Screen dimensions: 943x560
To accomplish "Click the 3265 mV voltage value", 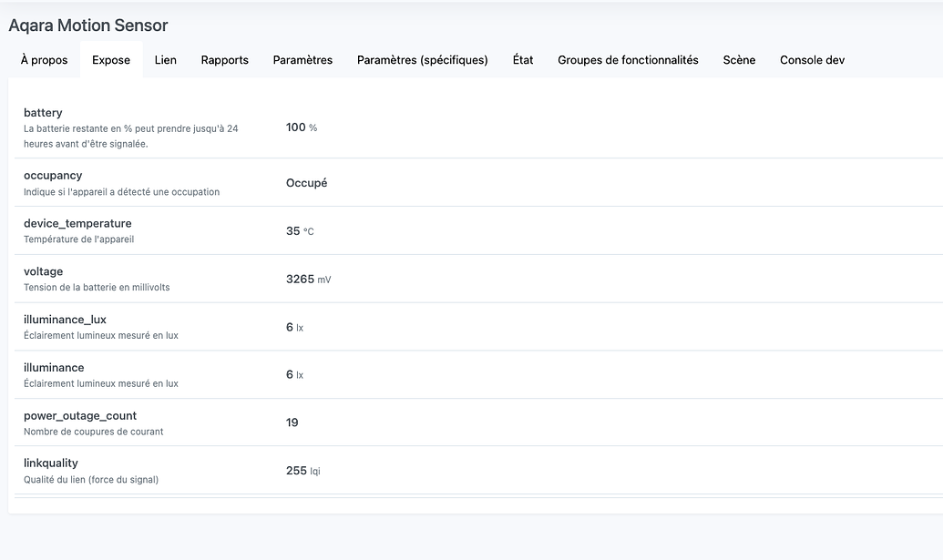I will pos(308,280).
